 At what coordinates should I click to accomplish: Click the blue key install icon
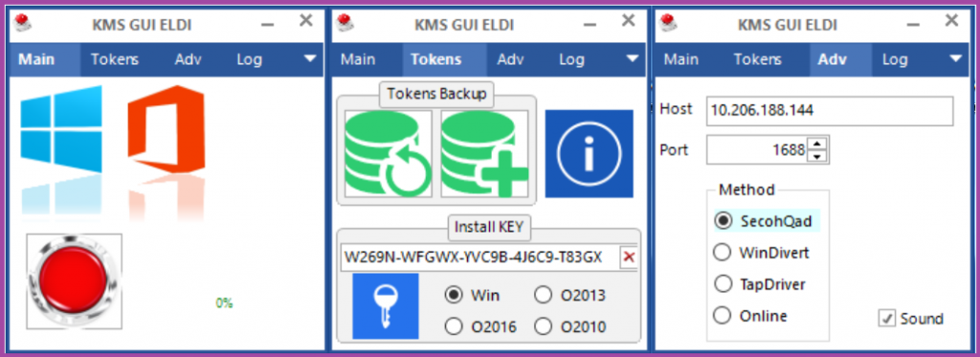click(385, 305)
